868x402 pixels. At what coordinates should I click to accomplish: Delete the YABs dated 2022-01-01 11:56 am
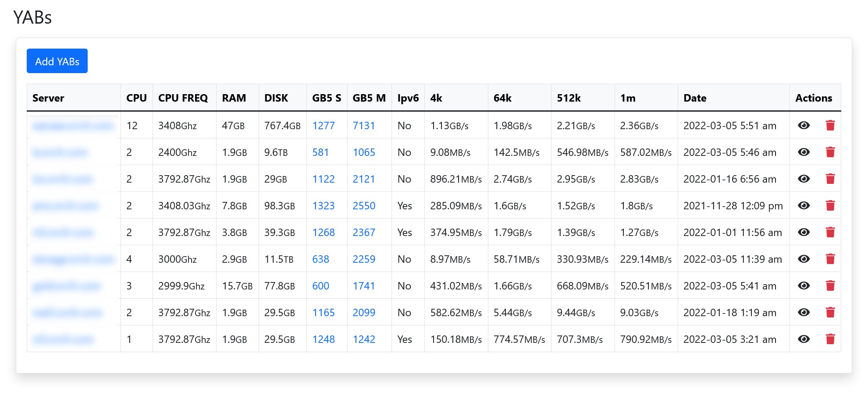830,233
